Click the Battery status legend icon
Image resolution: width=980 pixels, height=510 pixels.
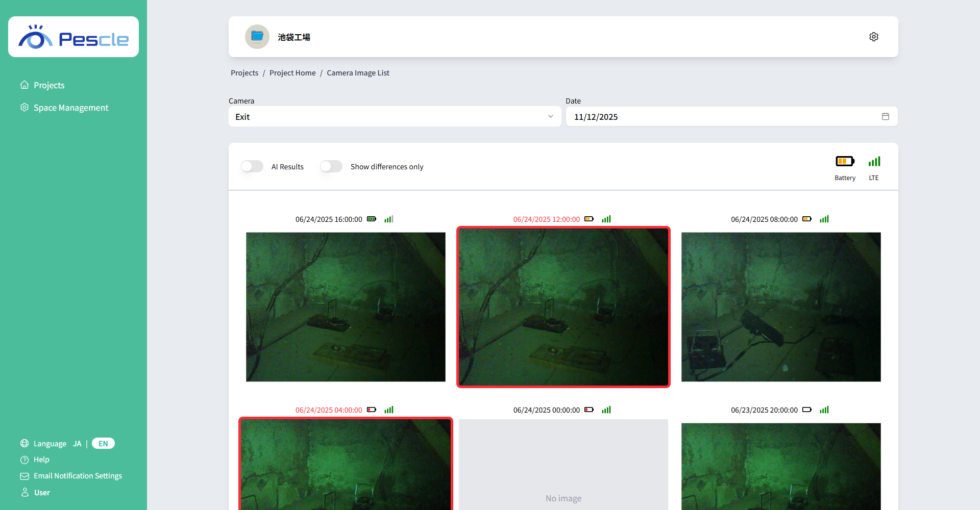click(x=845, y=161)
